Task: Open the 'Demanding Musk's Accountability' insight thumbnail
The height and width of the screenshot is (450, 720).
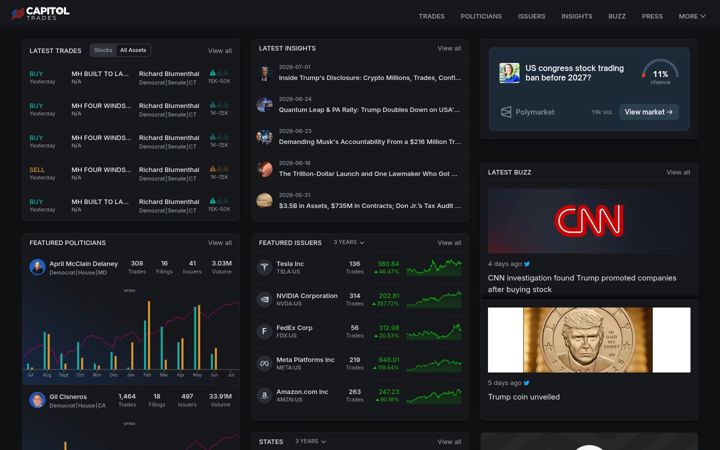Action: tap(264, 137)
